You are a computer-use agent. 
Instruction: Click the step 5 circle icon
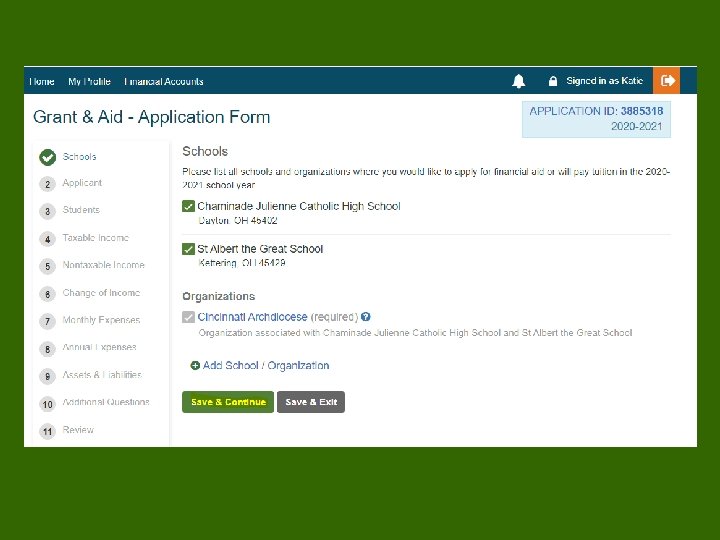click(47, 266)
